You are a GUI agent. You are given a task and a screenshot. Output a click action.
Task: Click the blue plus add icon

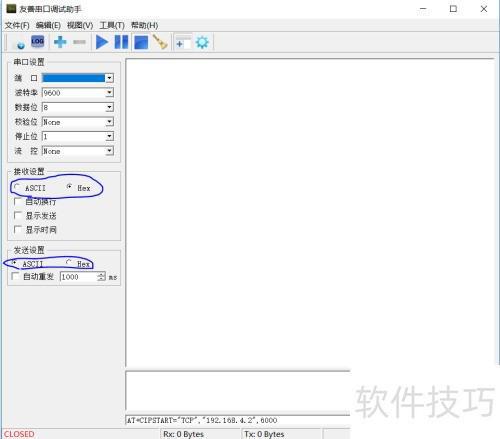coord(60,42)
